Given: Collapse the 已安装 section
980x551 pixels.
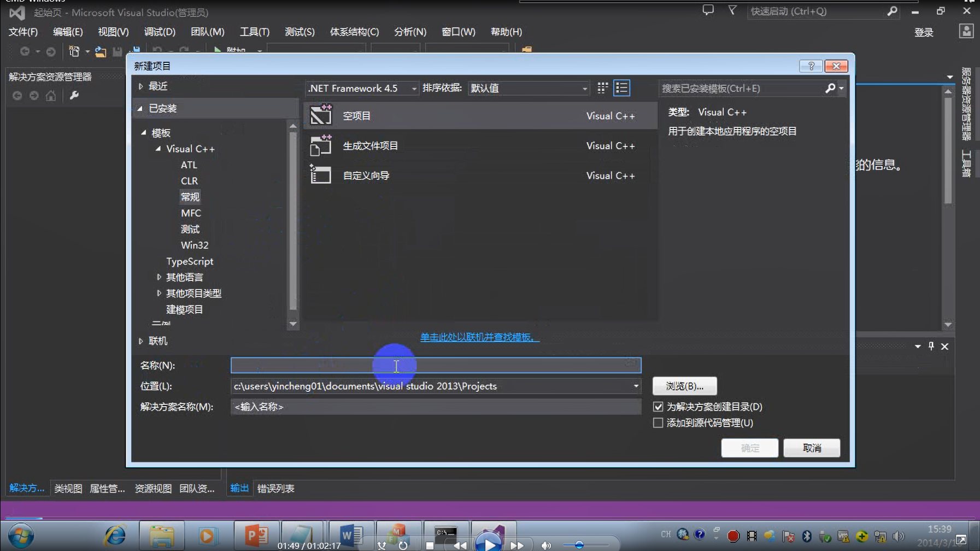Looking at the screenshot, I should pyautogui.click(x=140, y=108).
